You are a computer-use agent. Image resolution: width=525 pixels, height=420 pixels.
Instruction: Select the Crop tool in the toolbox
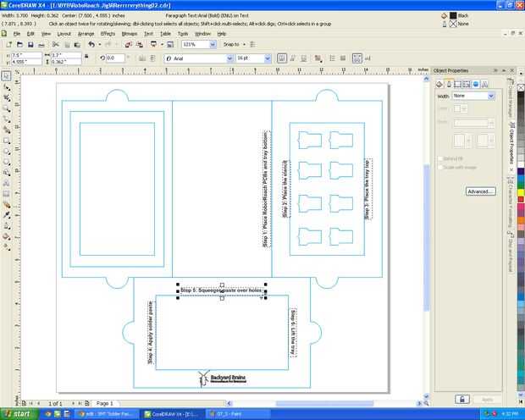pos(7,98)
